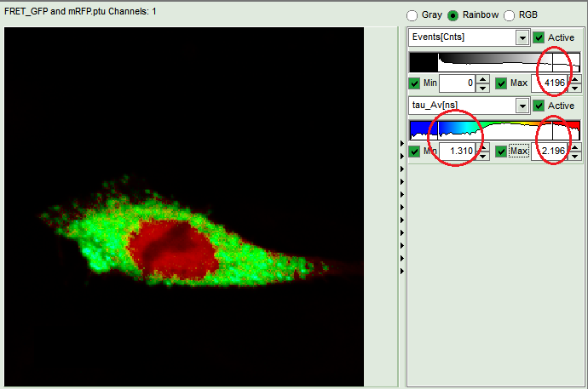
Task: Uncheck the Events Min checkbox
Action: (x=415, y=83)
